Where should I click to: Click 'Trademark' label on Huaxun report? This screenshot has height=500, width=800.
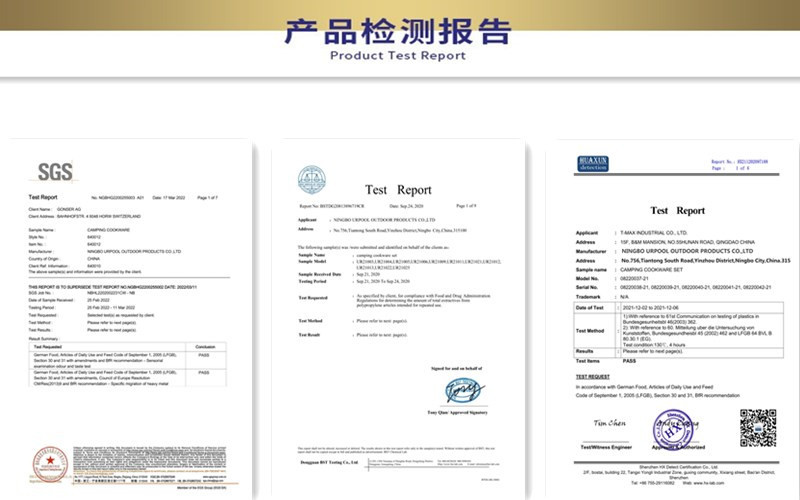pyautogui.click(x=588, y=297)
